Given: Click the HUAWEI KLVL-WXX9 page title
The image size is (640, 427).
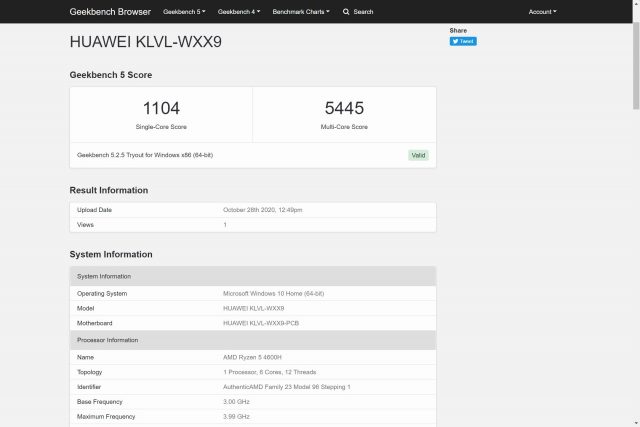Looking at the screenshot, I should (x=146, y=42).
